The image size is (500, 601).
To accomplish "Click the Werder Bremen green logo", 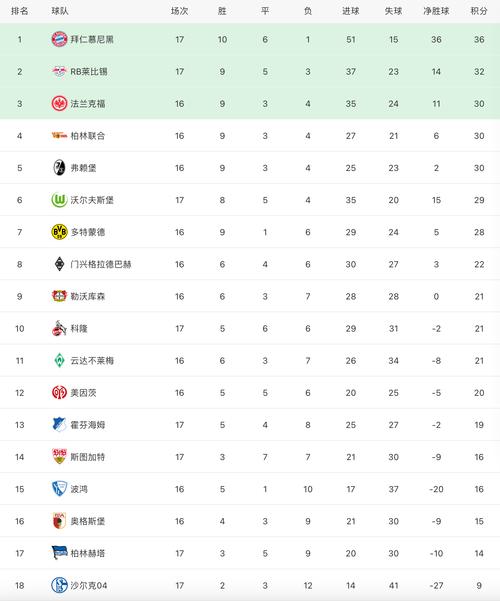I will pyautogui.click(x=59, y=360).
